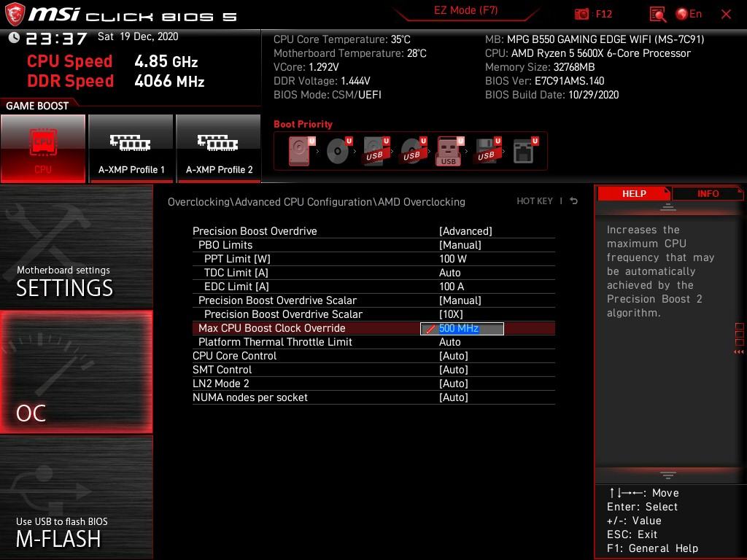Click the HOT KEY button
This screenshot has width=747, height=560.
pos(535,201)
